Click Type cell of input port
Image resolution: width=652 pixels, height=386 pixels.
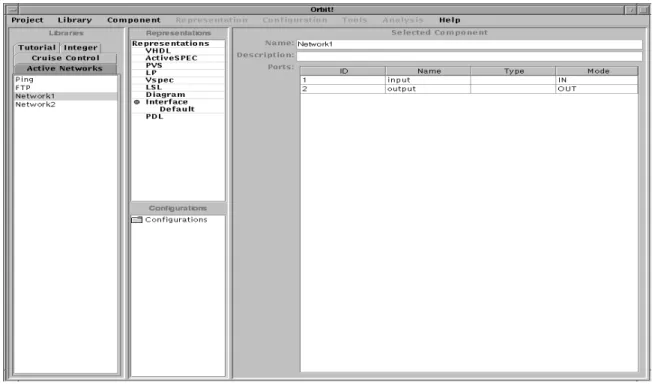[514, 80]
